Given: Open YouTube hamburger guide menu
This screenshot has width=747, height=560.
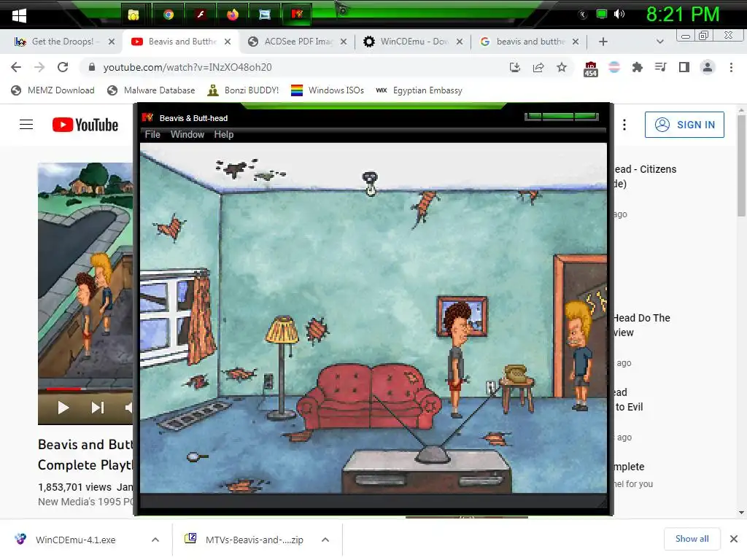Looking at the screenshot, I should (26, 125).
